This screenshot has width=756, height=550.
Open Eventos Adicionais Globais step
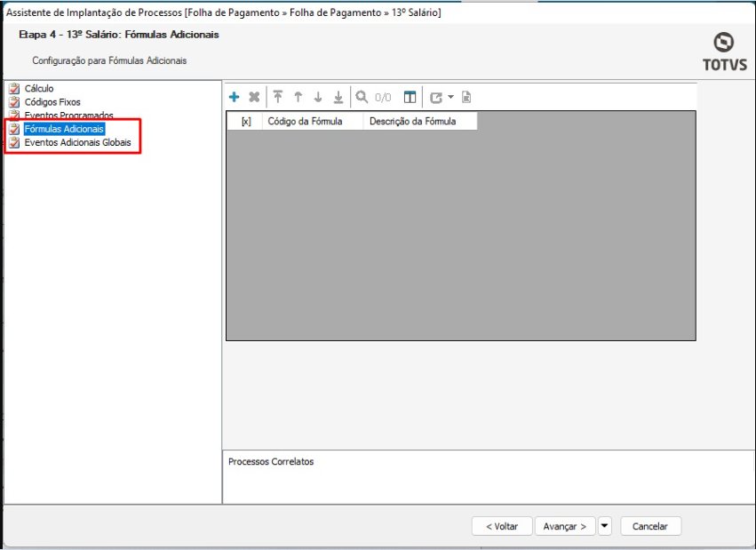[x=77, y=142]
